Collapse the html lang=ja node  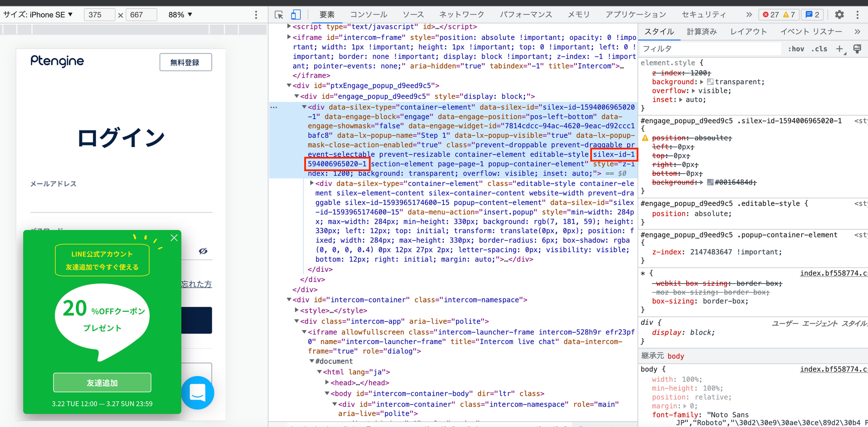tap(319, 372)
